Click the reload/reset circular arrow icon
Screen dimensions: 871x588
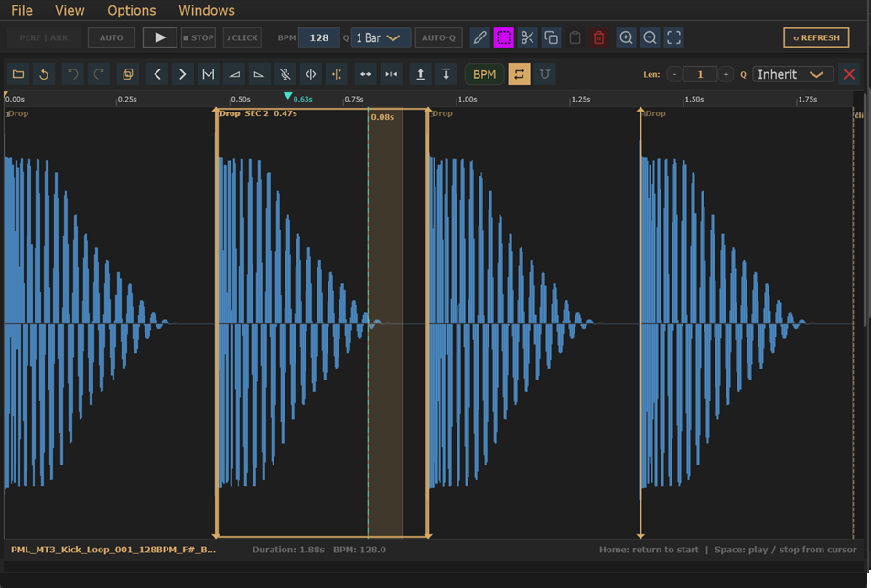[44, 74]
